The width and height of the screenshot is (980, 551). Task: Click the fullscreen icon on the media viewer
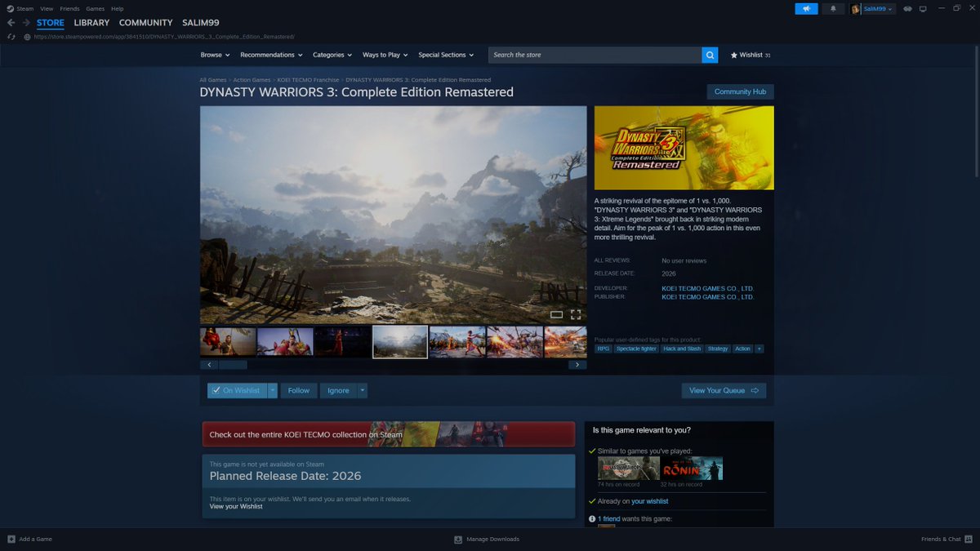[x=576, y=314]
